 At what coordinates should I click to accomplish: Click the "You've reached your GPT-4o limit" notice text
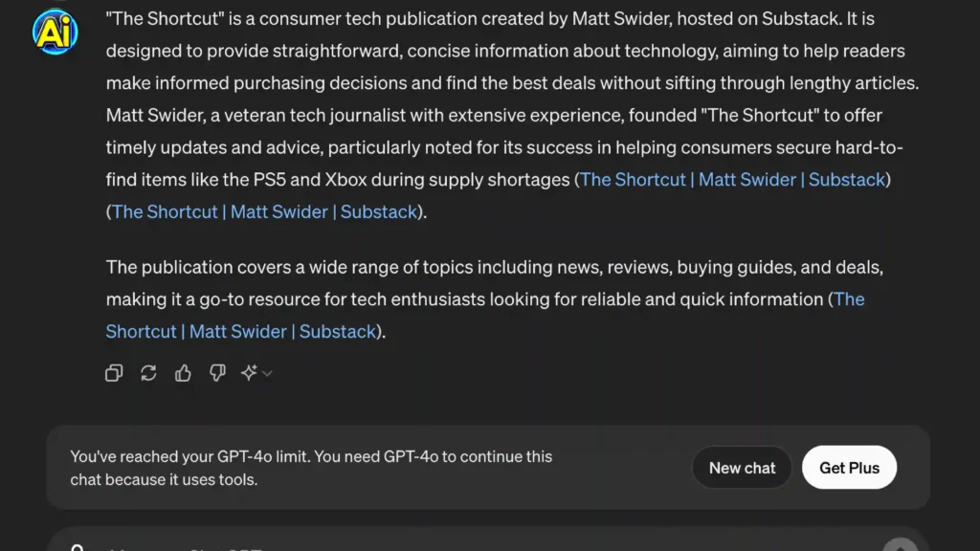(311, 457)
